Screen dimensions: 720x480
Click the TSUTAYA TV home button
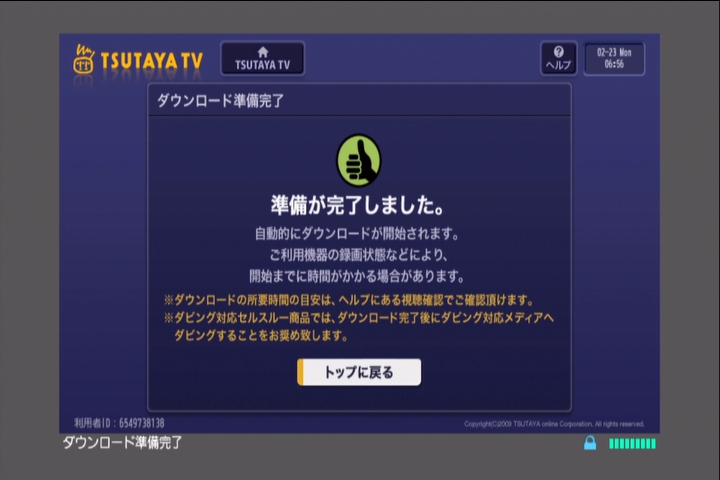(x=262, y=59)
